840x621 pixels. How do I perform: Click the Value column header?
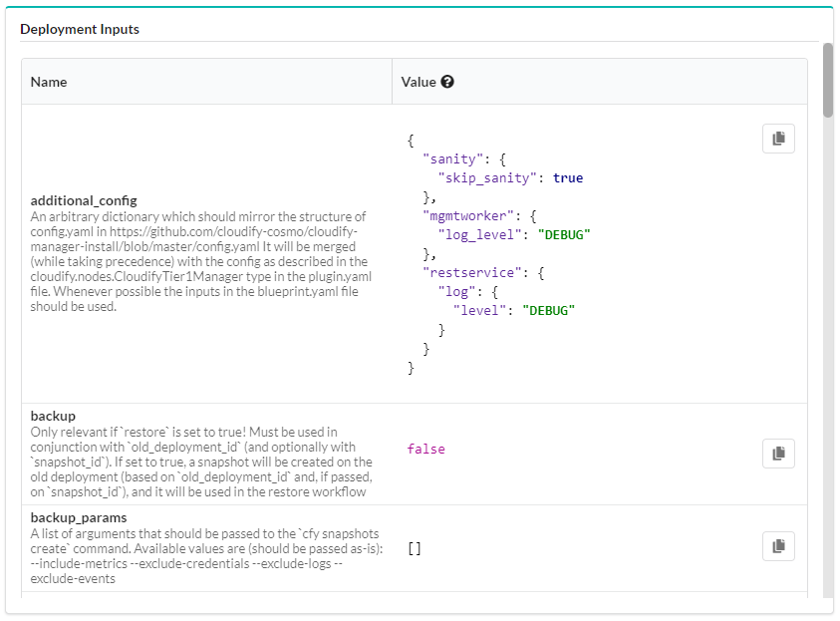(600, 82)
